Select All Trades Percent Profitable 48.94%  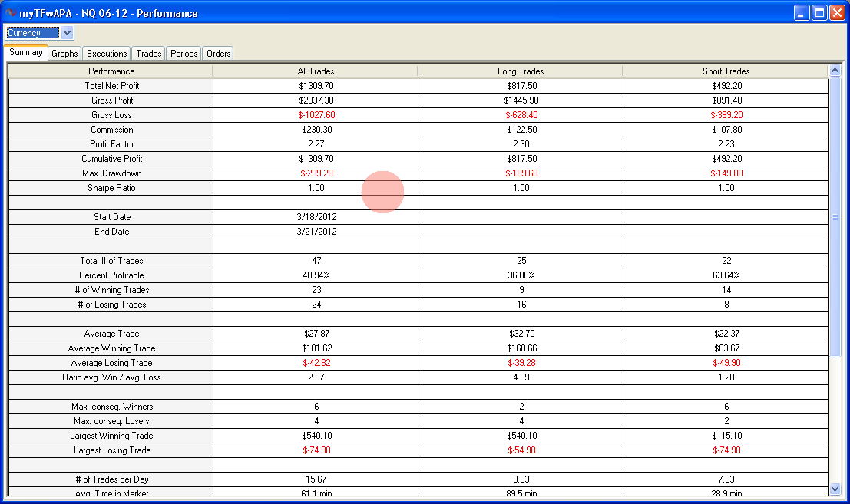[x=316, y=275]
